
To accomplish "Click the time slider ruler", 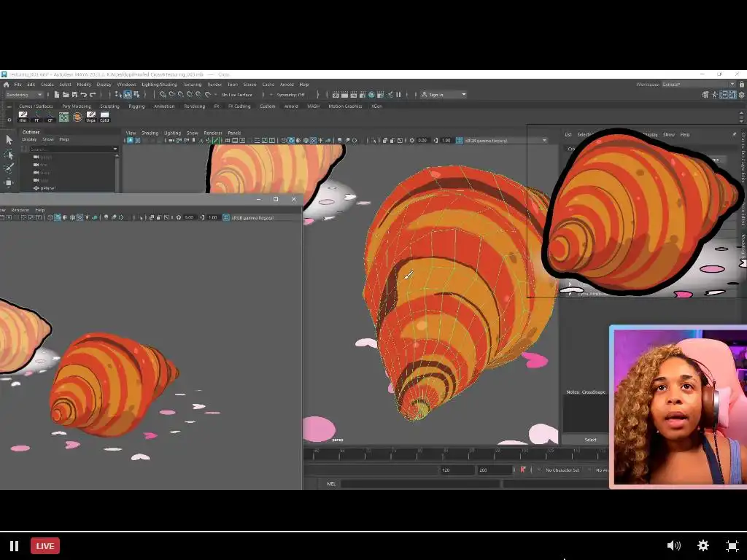I will point(455,454).
